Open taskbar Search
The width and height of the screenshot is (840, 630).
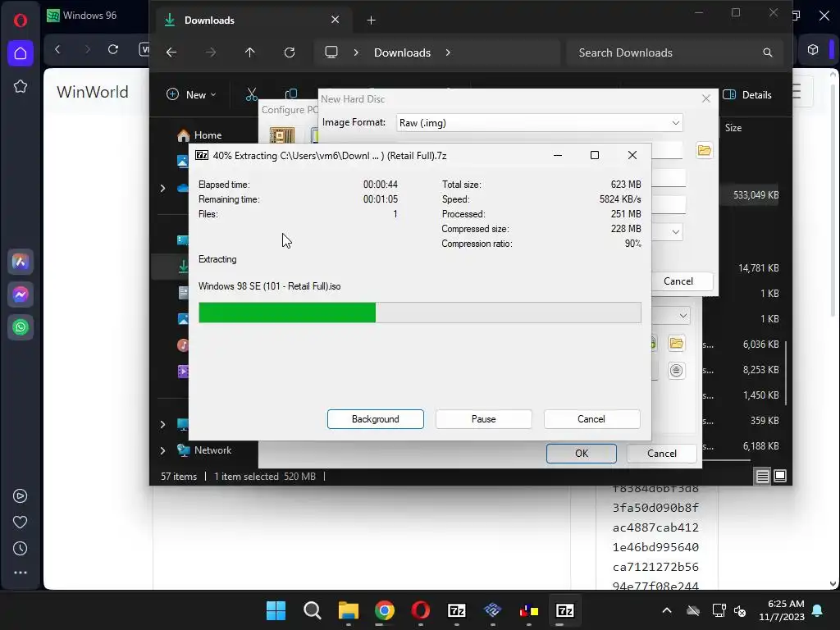click(312, 610)
